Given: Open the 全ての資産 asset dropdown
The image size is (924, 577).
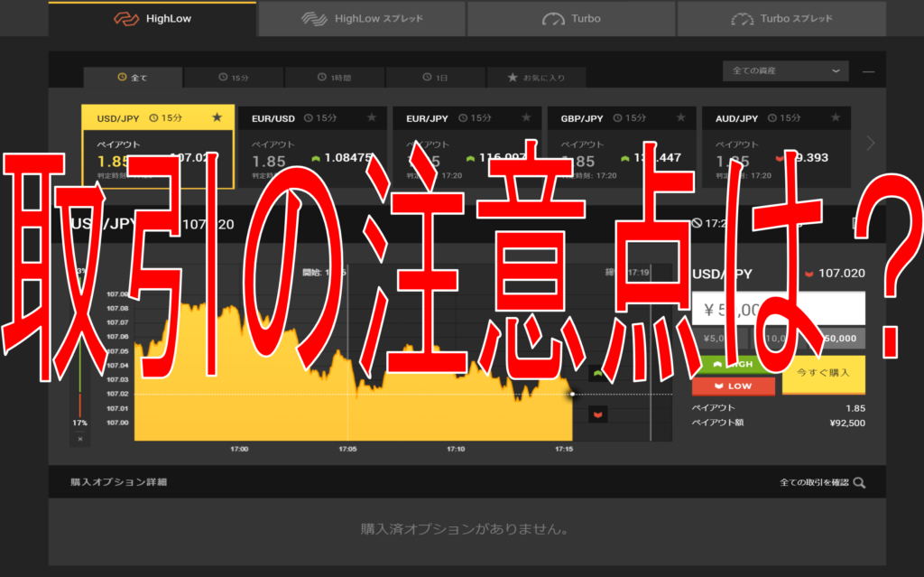Looking at the screenshot, I should [786, 70].
